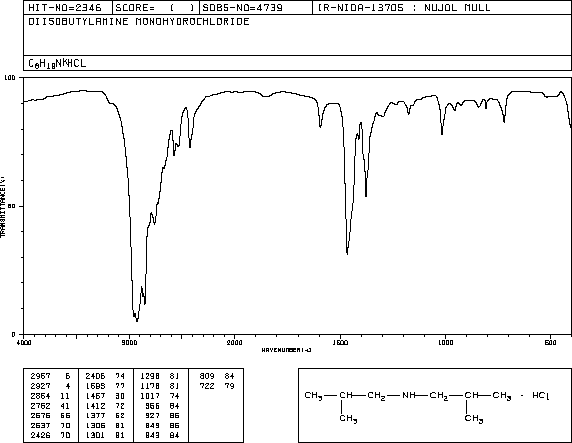Click the NH group in structure diagram

409,396
